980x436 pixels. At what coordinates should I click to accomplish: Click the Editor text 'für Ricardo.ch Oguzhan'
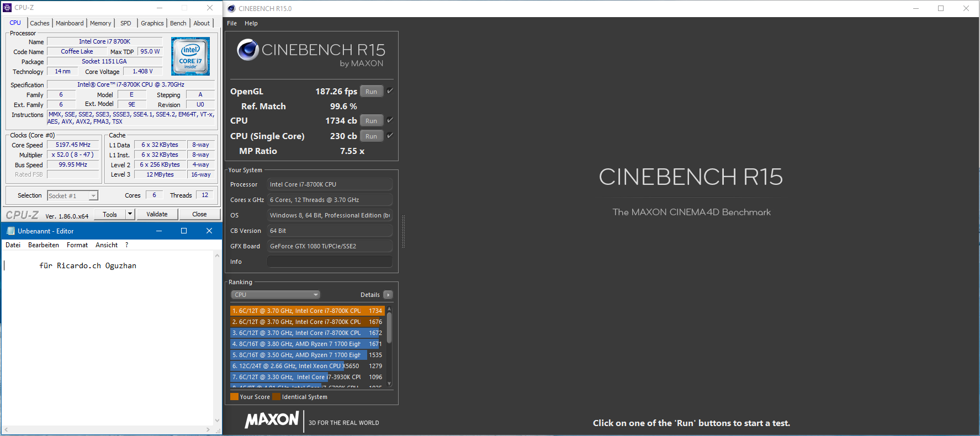coord(88,265)
